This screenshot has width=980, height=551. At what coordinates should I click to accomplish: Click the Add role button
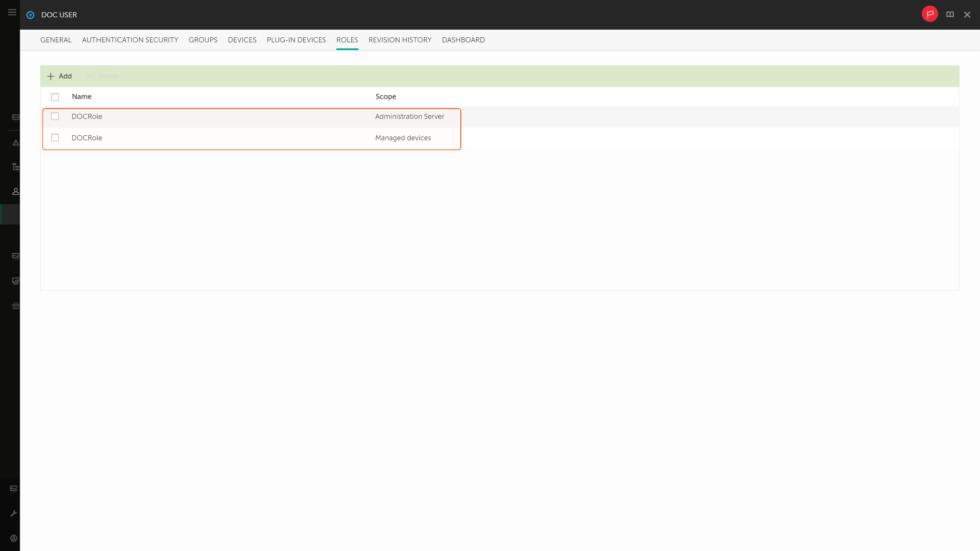[59, 76]
